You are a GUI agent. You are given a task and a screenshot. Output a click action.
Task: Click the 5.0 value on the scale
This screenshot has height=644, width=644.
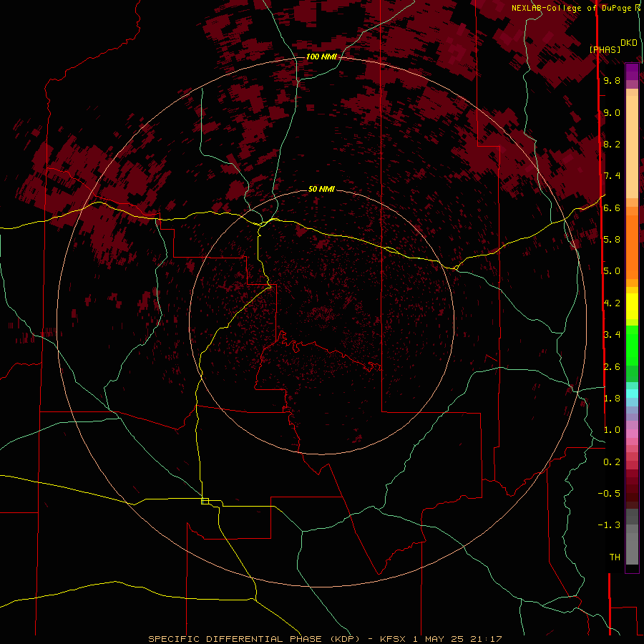(612, 271)
